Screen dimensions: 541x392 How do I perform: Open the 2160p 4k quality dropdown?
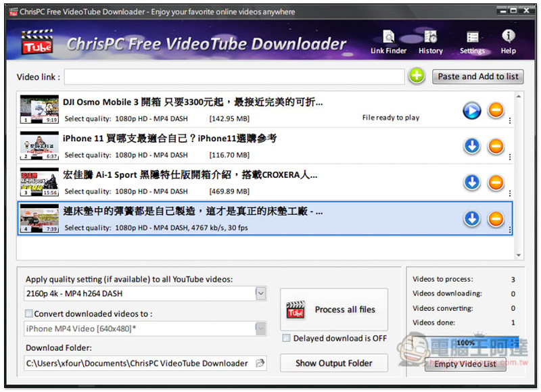pos(261,293)
